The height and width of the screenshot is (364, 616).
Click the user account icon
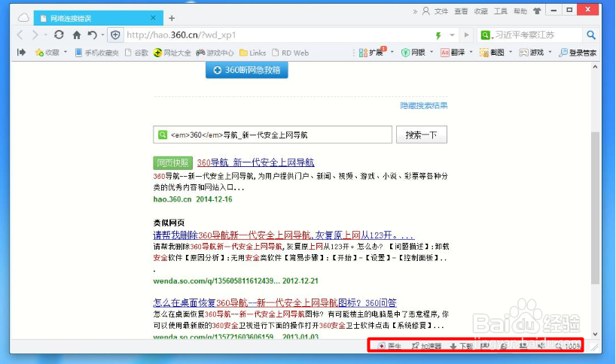tap(426, 11)
